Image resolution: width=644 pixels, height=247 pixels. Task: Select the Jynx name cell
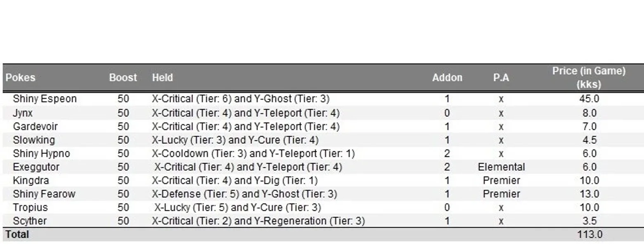click(23, 113)
